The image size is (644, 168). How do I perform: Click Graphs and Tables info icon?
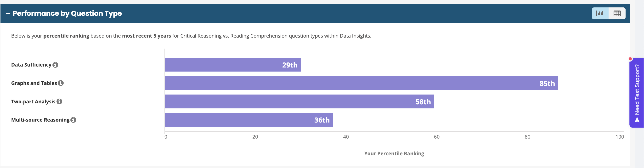pyautogui.click(x=61, y=83)
